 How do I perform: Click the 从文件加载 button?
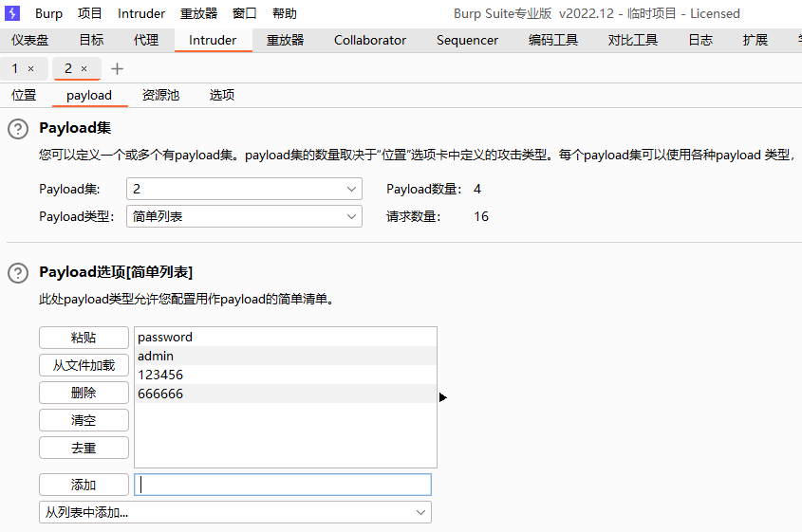[x=84, y=365]
